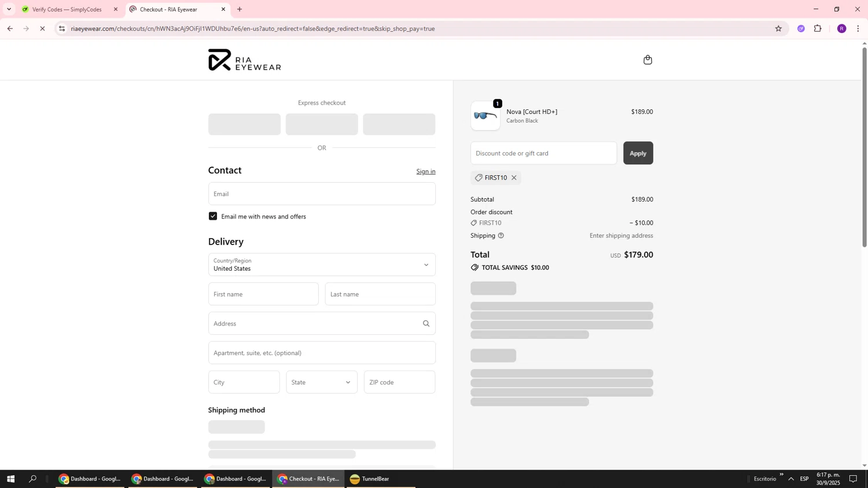Image resolution: width=868 pixels, height=488 pixels.
Task: Open first Dashboard Google Chrome taskbar item
Action: tap(90, 479)
